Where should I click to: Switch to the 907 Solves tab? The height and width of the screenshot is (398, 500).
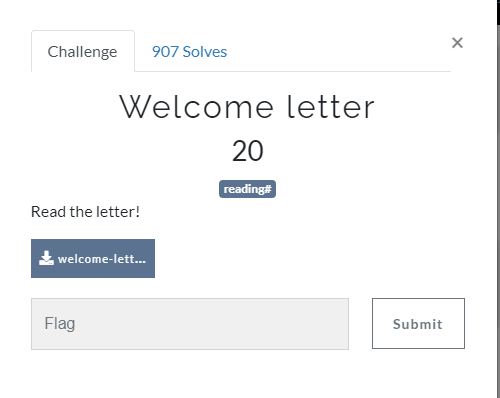click(189, 52)
